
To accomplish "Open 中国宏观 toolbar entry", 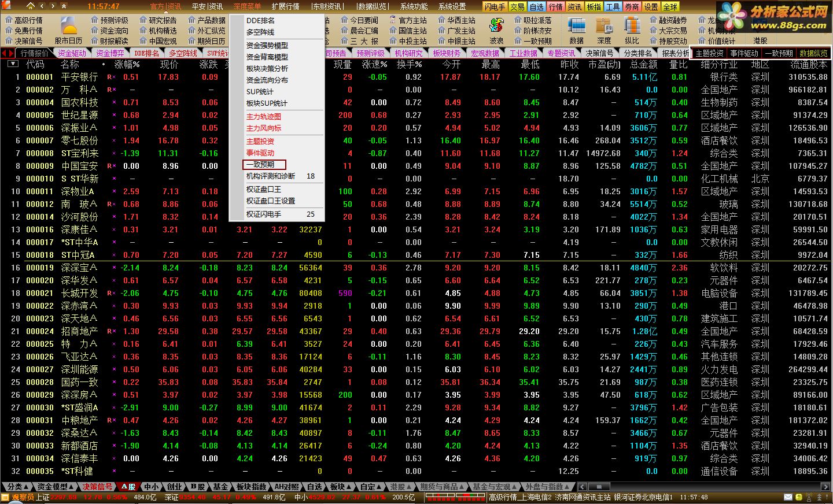I will pyautogui.click(x=158, y=41).
